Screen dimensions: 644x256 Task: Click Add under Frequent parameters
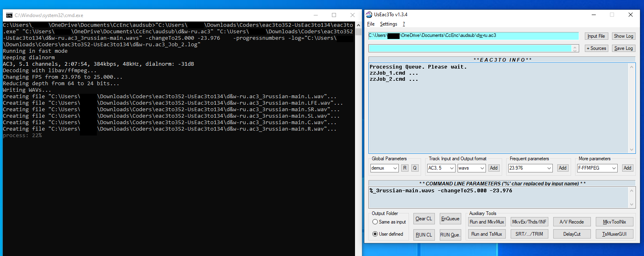tap(563, 168)
